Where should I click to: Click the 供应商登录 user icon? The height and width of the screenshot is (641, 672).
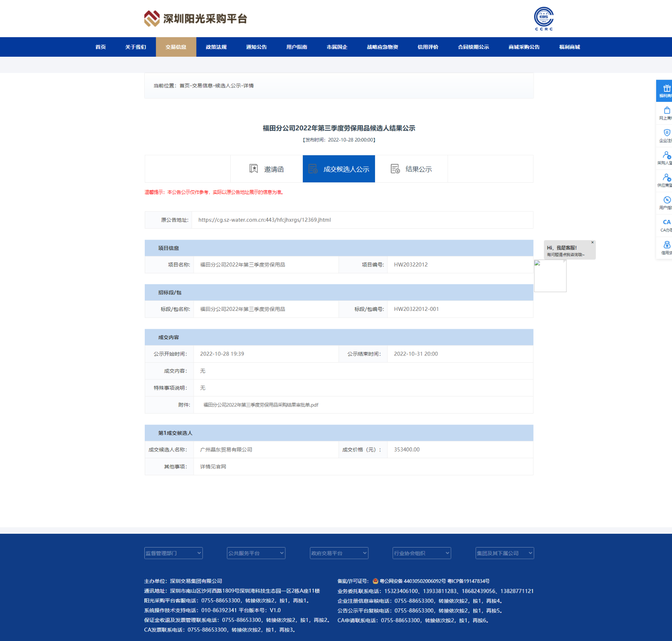(x=667, y=178)
